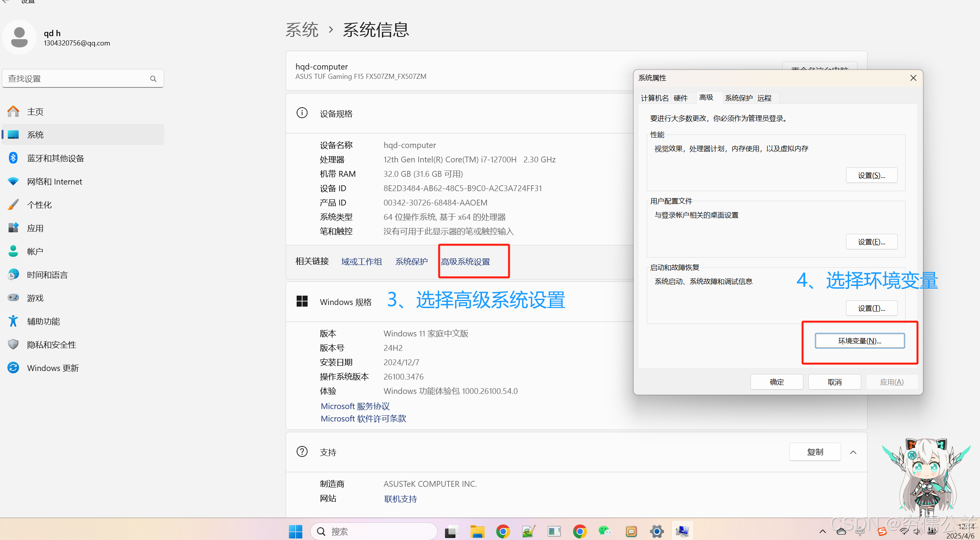Screen dimensions: 980x540
Task: Select the 辅助功能 sidebar icon
Action: click(13, 321)
